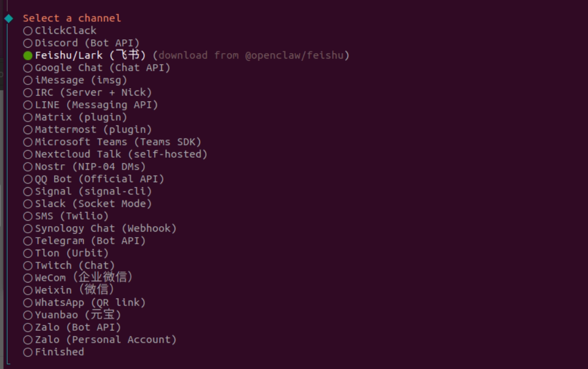Choose Zalo (Personal Account) option

(100, 340)
